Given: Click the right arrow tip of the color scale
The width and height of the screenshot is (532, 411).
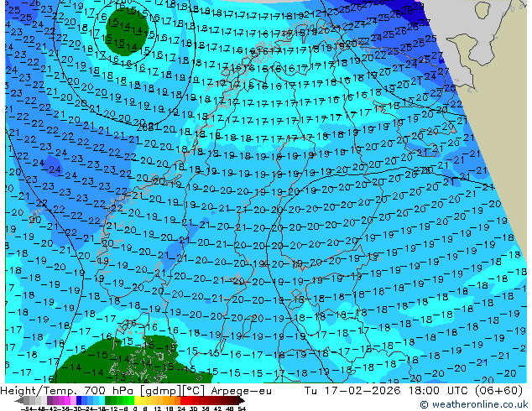Looking at the screenshot, I should point(243,401).
